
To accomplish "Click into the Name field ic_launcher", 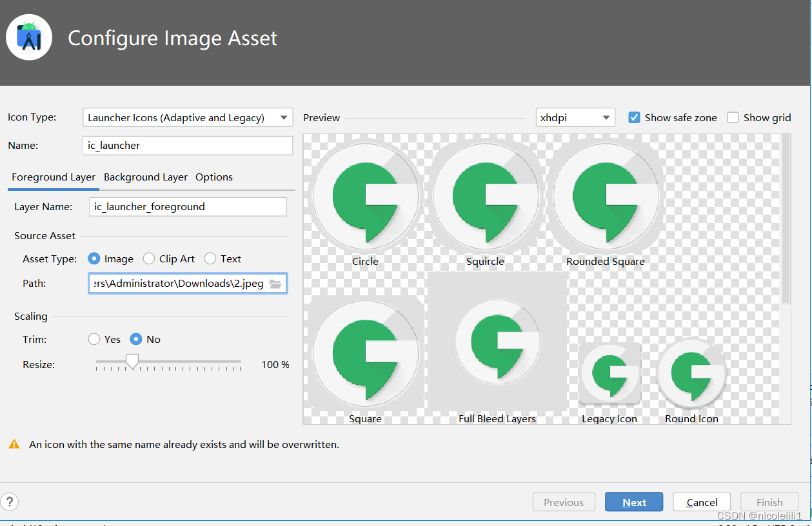I will coord(188,145).
